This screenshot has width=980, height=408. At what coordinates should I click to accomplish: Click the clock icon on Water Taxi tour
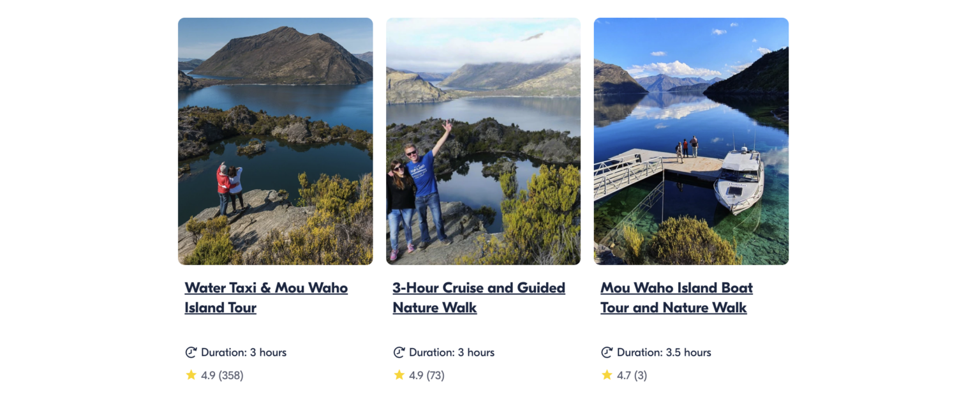190,352
